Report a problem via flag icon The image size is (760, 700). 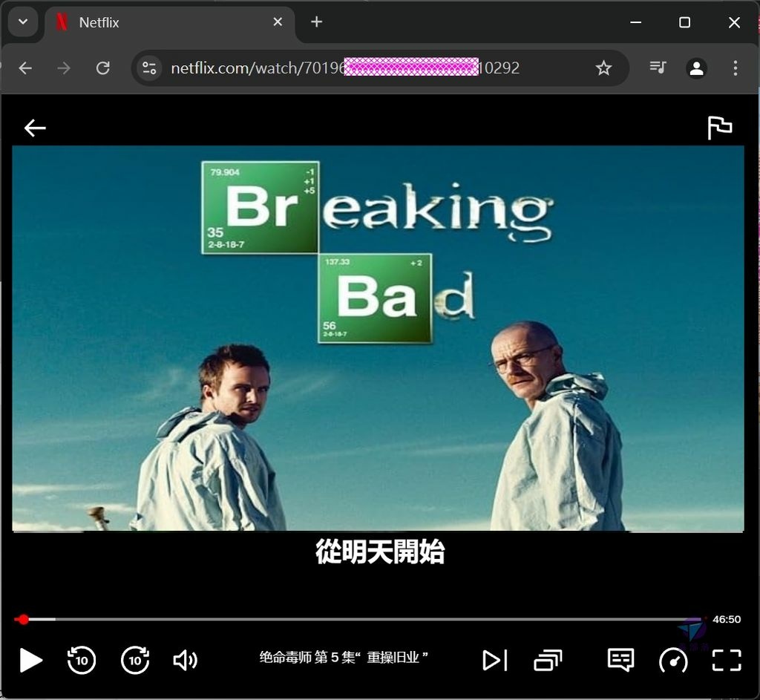pos(720,128)
